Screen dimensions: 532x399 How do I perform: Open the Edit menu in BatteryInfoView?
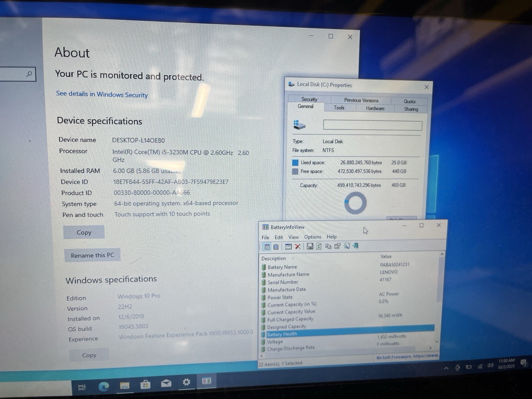tap(279, 237)
